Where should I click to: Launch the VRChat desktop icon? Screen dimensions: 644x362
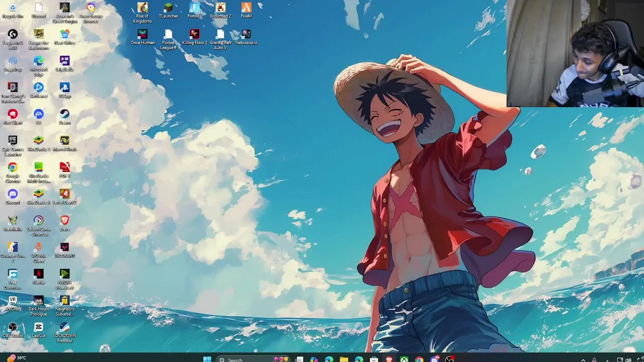tap(13, 304)
